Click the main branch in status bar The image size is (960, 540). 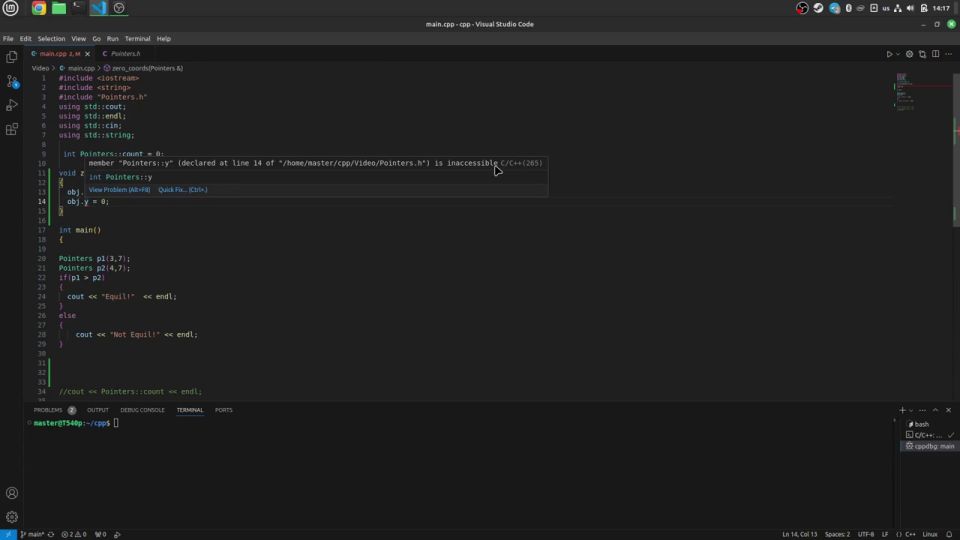pyautogui.click(x=32, y=534)
